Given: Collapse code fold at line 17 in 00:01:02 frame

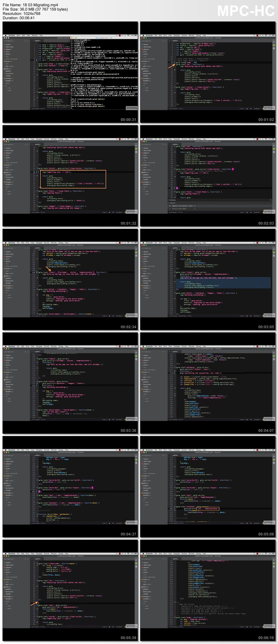Looking at the screenshot, I should pyautogui.click(x=175, y=70).
